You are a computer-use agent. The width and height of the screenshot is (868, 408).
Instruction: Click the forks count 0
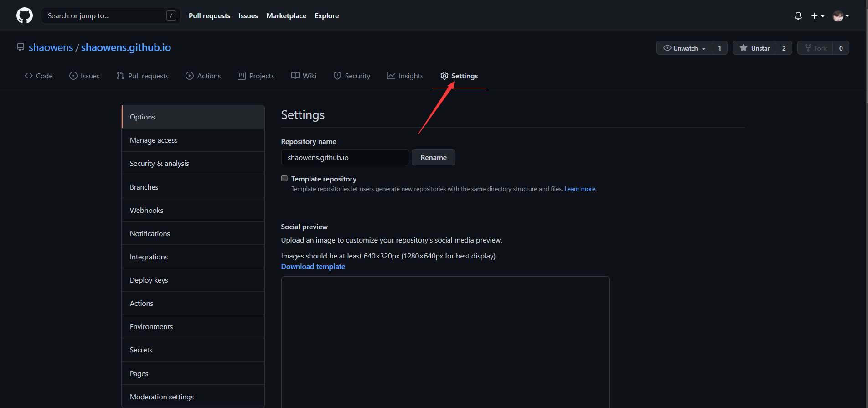(x=841, y=48)
